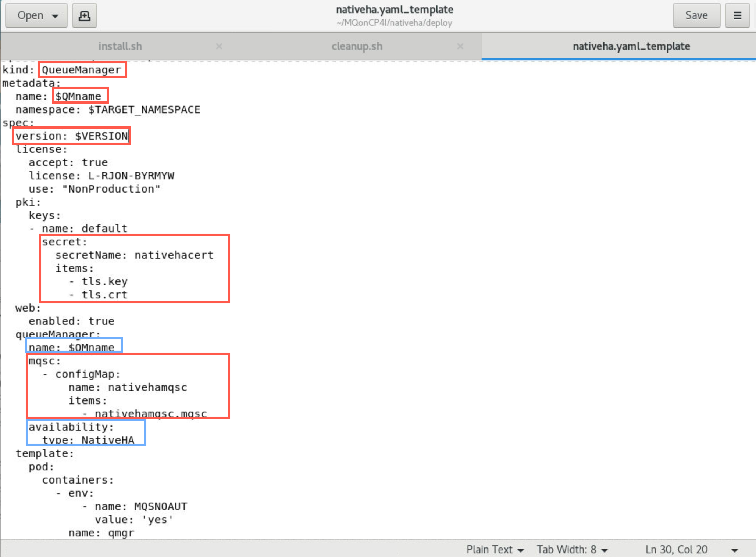
Task: Click the availability: line
Action: [x=71, y=427]
